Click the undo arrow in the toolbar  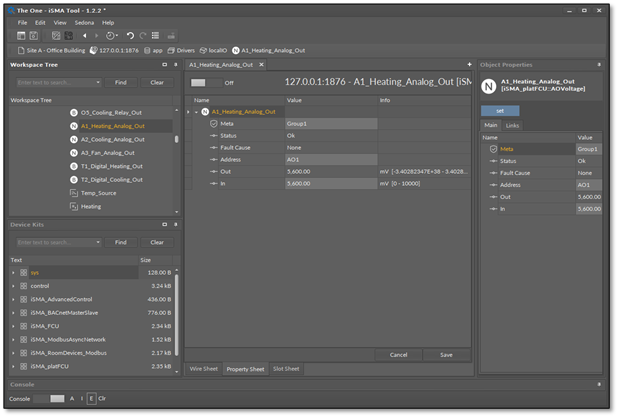coord(130,35)
